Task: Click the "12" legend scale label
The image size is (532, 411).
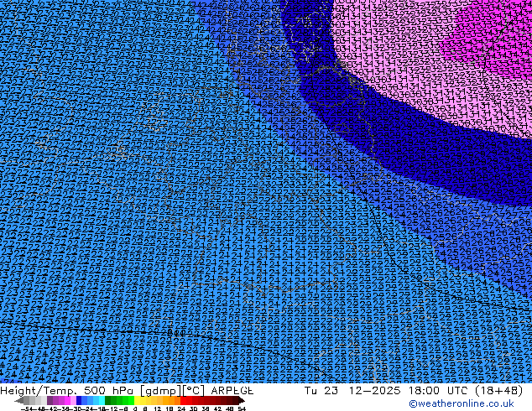Action: (x=158, y=409)
